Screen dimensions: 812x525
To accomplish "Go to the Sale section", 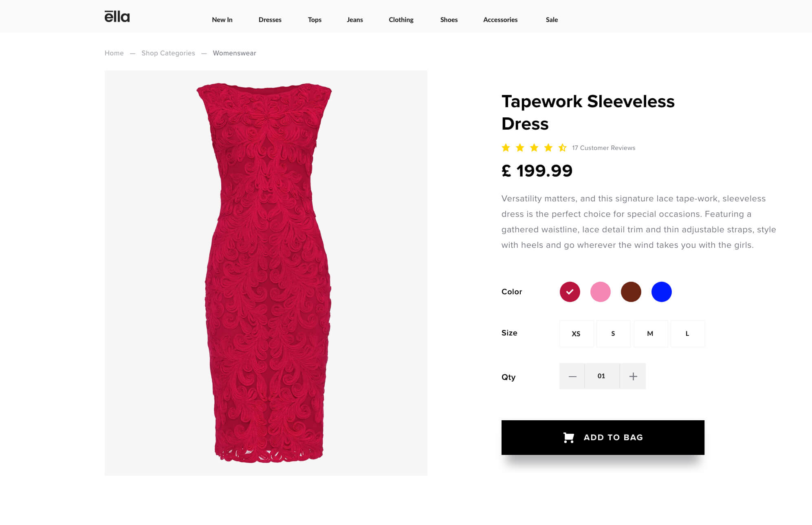I will 552,20.
